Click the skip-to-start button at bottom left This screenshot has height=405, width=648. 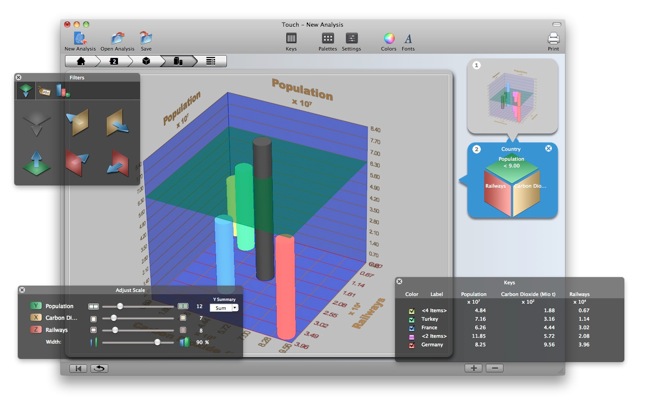pyautogui.click(x=78, y=368)
